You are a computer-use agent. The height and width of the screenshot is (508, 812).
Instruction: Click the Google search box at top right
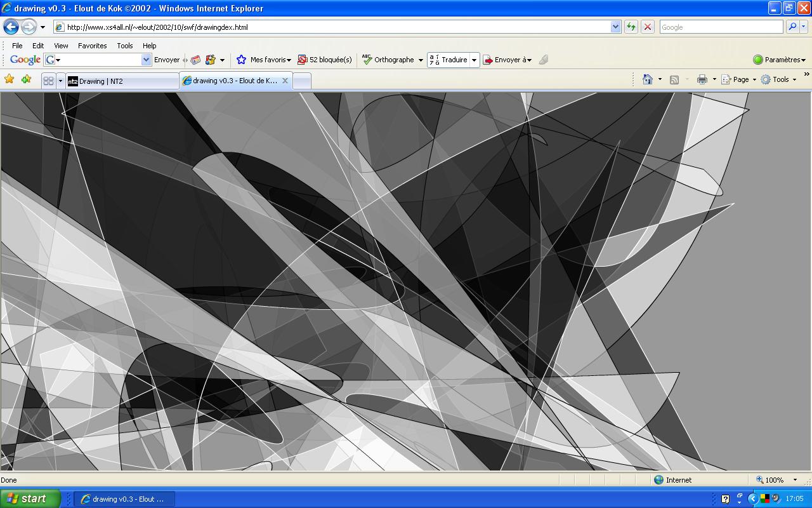(721, 27)
